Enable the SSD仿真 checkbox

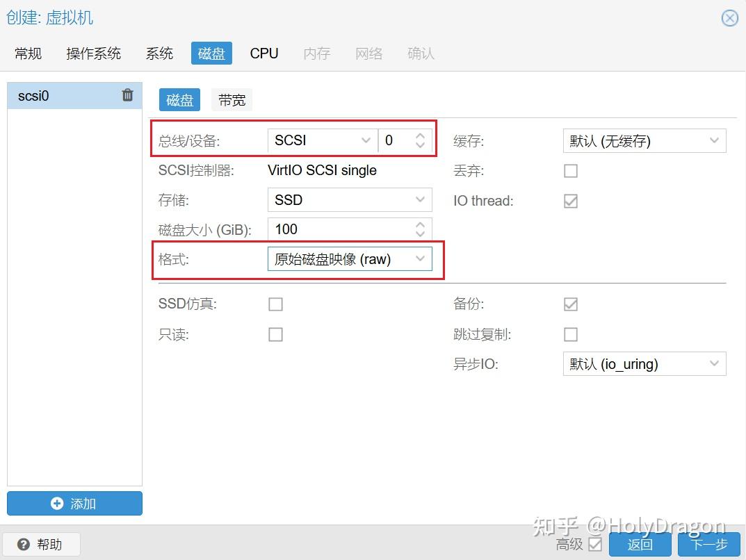tap(275, 304)
